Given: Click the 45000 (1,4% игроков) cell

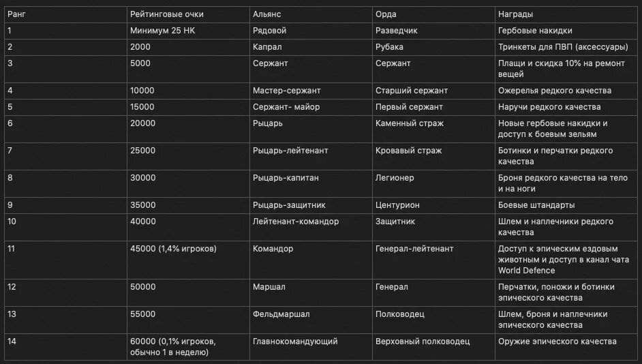Looking at the screenshot, I should click(x=188, y=260).
